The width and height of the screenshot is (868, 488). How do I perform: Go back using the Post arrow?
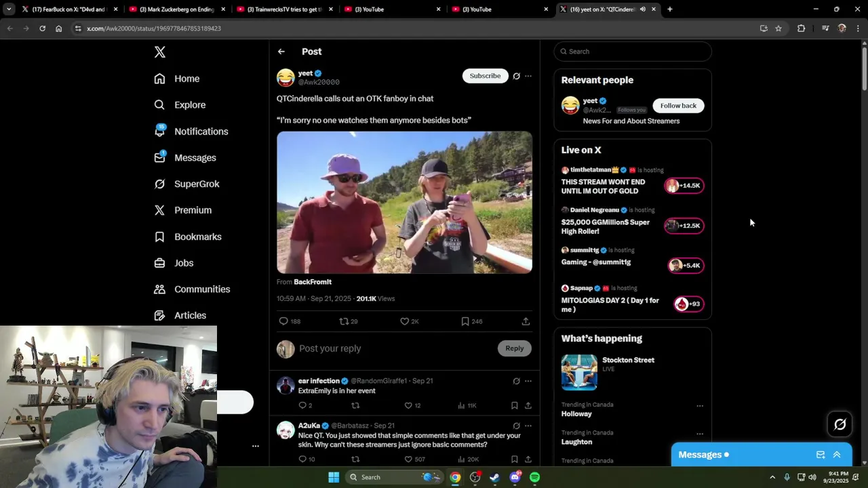(281, 52)
